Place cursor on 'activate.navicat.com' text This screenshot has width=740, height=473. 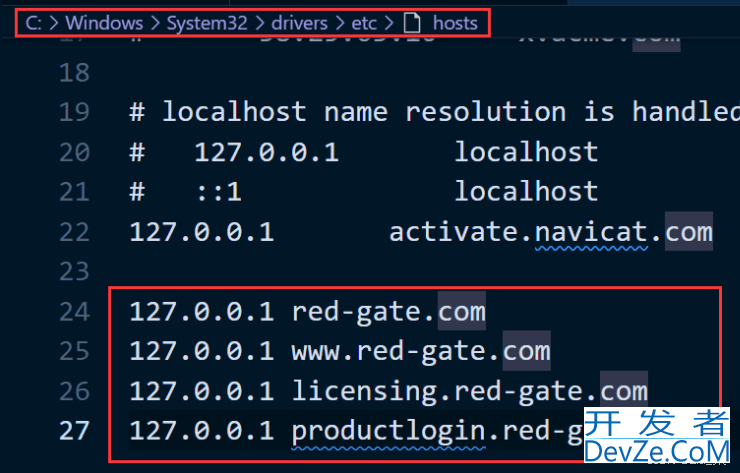tap(551, 232)
